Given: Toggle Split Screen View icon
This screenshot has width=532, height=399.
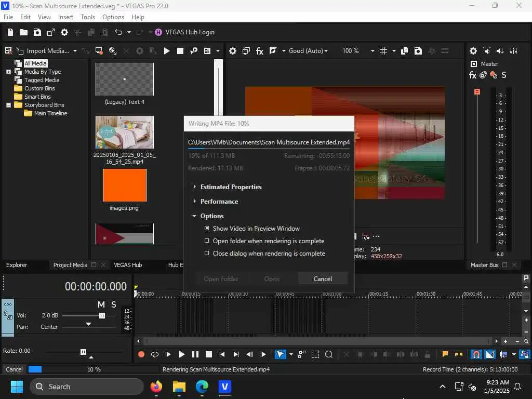Looking at the screenshot, I should coord(273,51).
